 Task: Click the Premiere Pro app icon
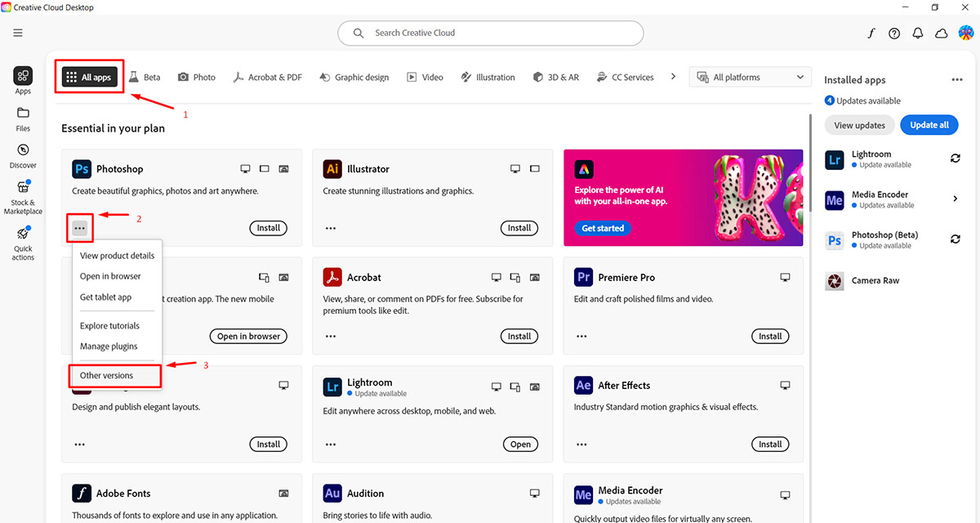pyautogui.click(x=583, y=277)
